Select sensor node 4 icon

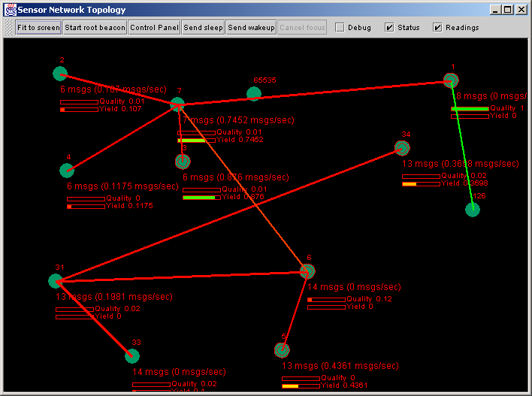[x=68, y=171]
